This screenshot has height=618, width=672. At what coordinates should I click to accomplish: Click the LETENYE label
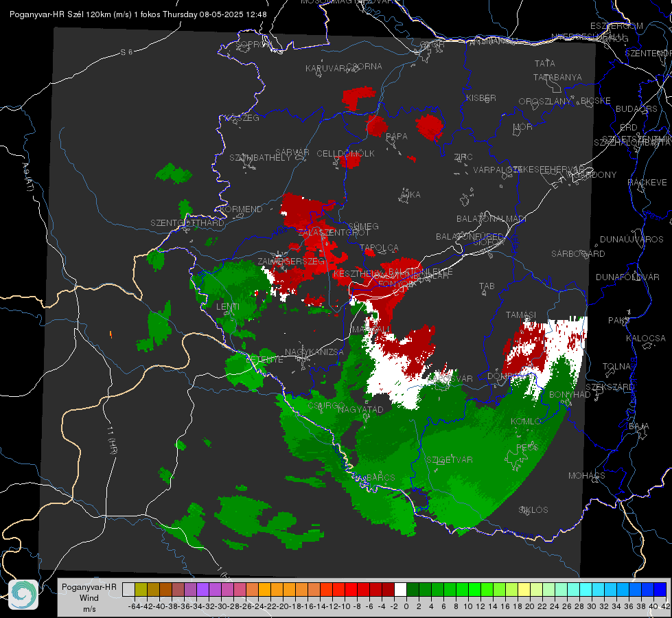[x=265, y=359]
